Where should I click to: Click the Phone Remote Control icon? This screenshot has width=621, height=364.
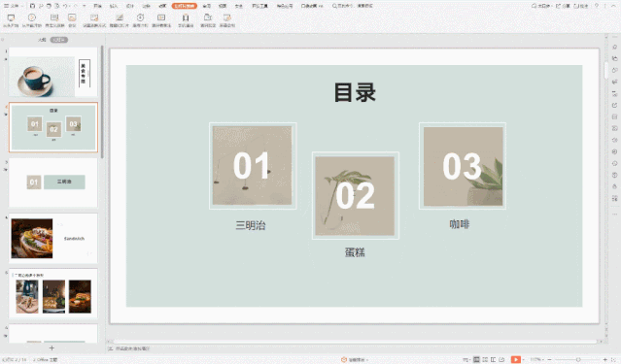pos(186,18)
